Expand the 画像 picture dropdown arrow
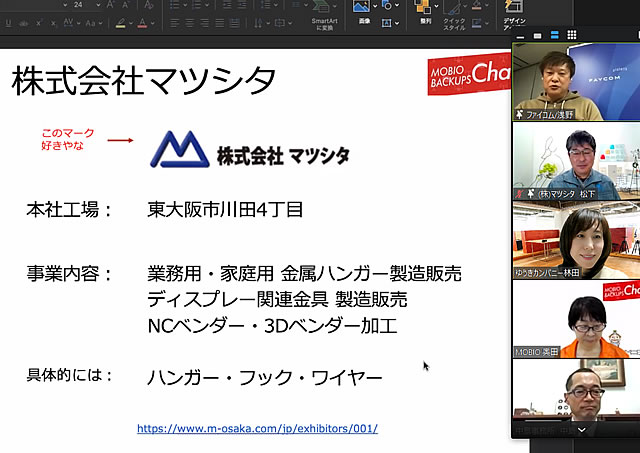This screenshot has height=453, width=640. pos(375,6)
